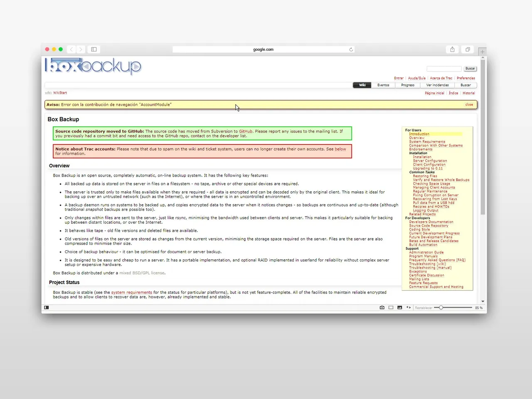Viewport: 532px width, 399px height.
Task: Toggle the browser sidebar icon
Action: pos(94,49)
